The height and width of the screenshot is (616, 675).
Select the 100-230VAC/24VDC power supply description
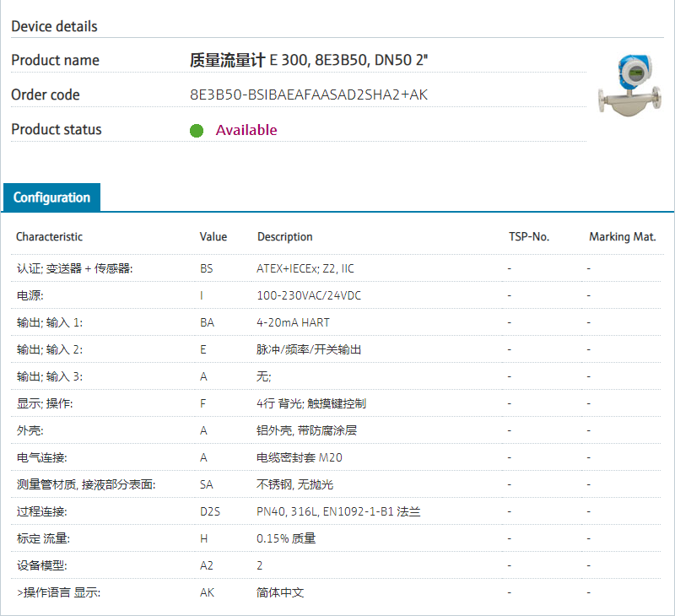(x=309, y=296)
